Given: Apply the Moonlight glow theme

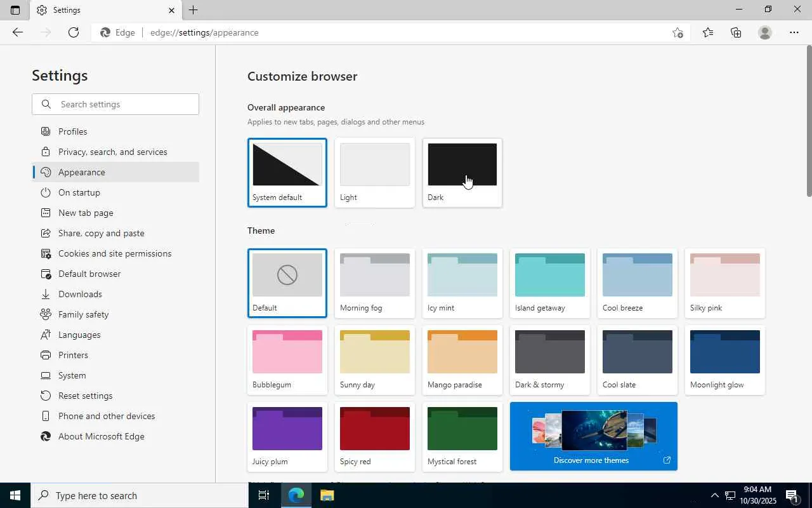Looking at the screenshot, I should coord(725,360).
